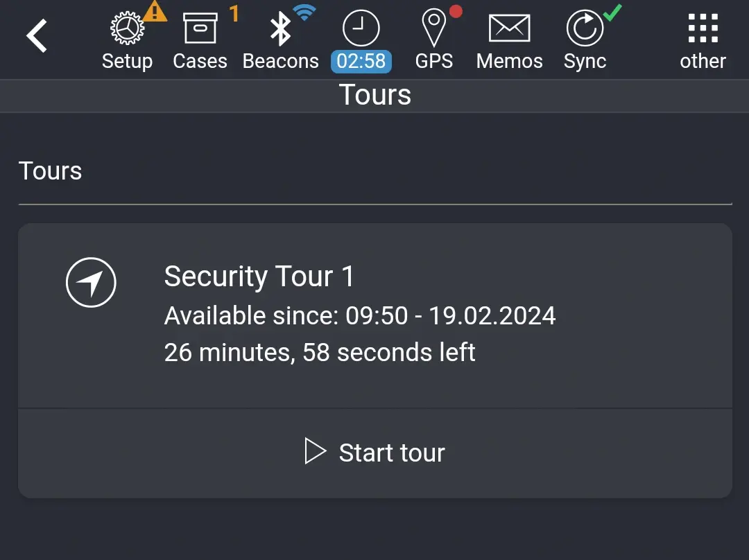Tap the Security Tour 1 navigation arrow icon
This screenshot has height=560, width=749.
(x=91, y=282)
